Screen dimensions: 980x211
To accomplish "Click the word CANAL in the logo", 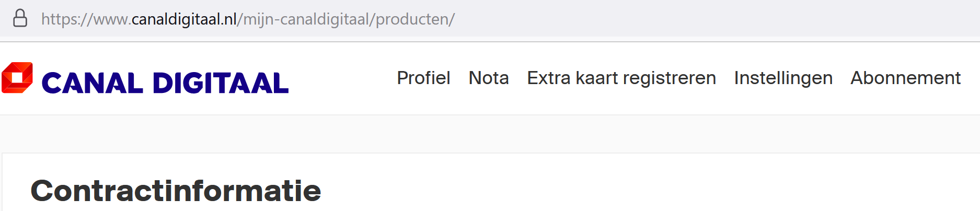I will tap(92, 83).
